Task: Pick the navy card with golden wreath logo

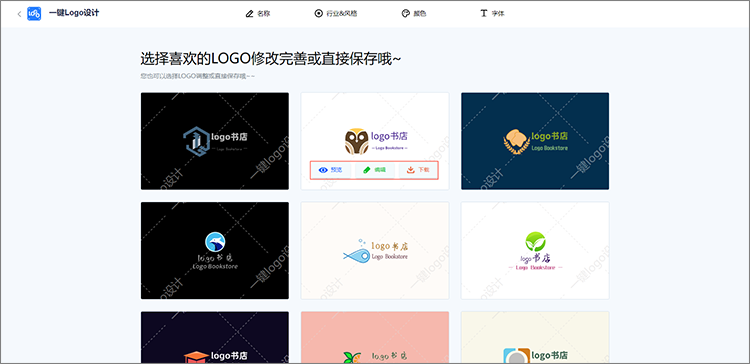Action: pyautogui.click(x=535, y=141)
